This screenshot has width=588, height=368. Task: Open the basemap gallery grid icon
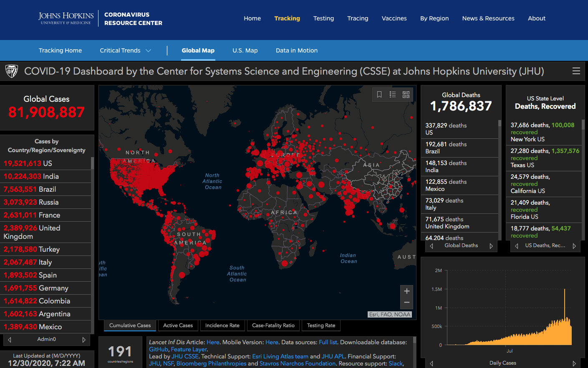(406, 95)
